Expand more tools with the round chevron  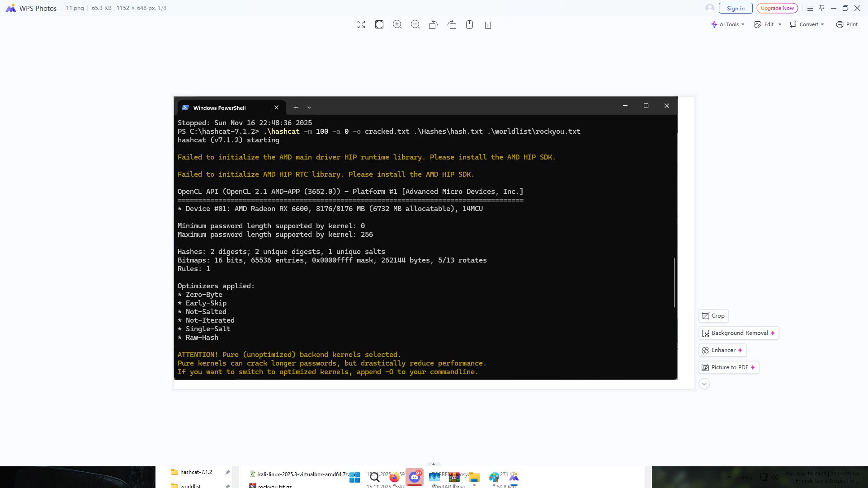pyautogui.click(x=704, y=384)
